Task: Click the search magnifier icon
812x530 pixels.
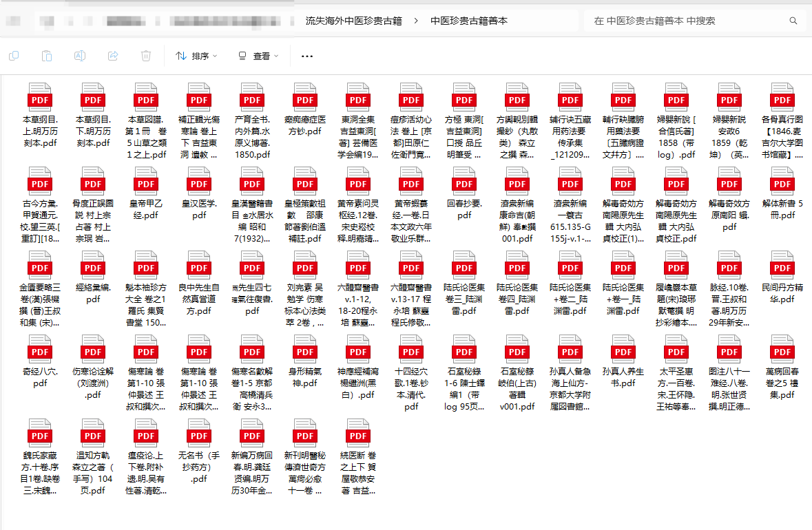Action: (x=793, y=21)
